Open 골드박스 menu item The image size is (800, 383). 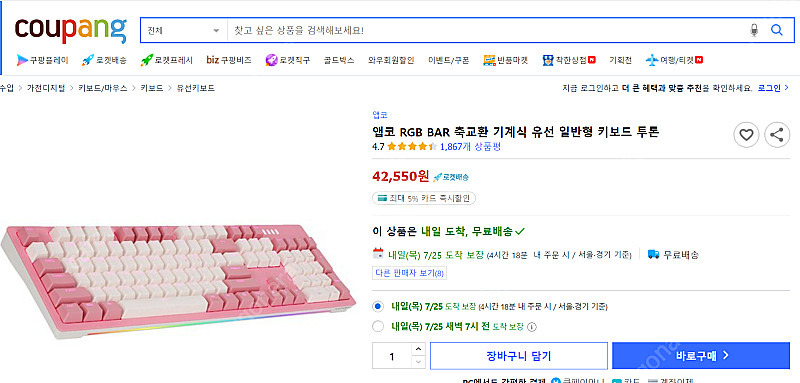coord(338,60)
